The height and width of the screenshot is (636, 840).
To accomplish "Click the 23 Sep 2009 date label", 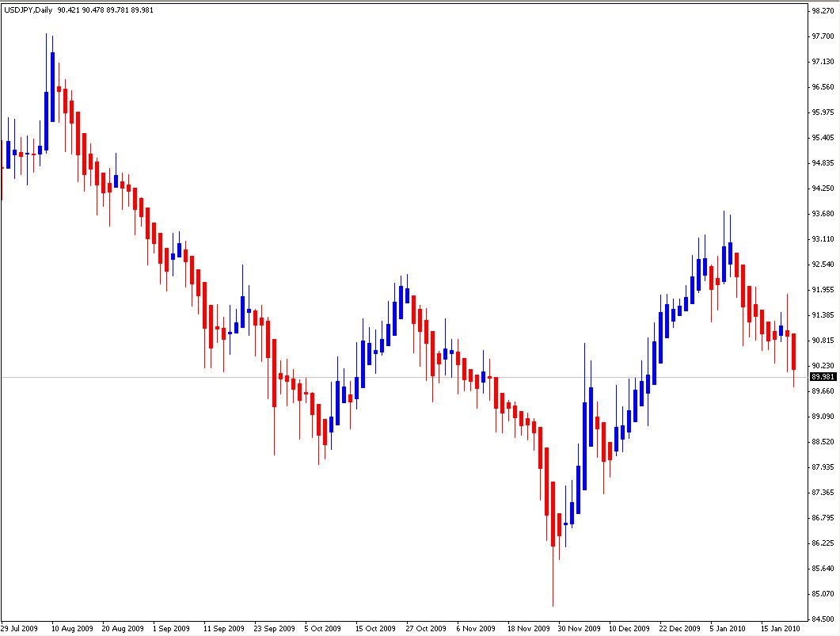I will click(274, 628).
